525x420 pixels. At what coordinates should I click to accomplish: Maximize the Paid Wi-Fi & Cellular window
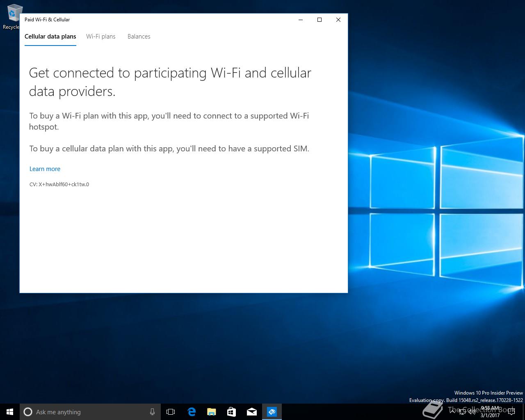(x=320, y=20)
